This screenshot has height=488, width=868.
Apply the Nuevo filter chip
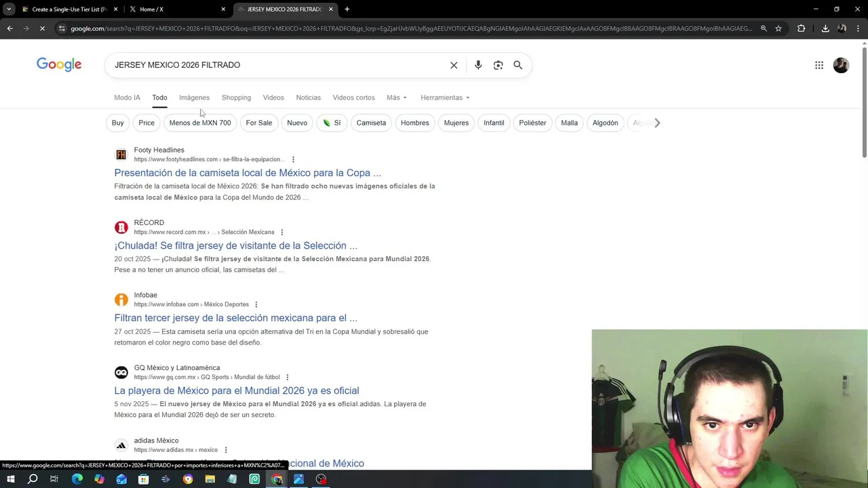[297, 123]
